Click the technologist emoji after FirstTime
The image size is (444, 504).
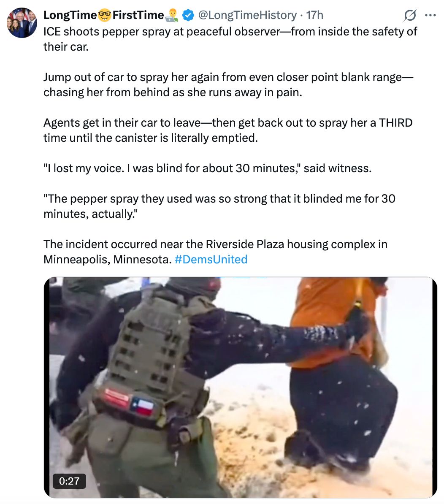[172, 15]
